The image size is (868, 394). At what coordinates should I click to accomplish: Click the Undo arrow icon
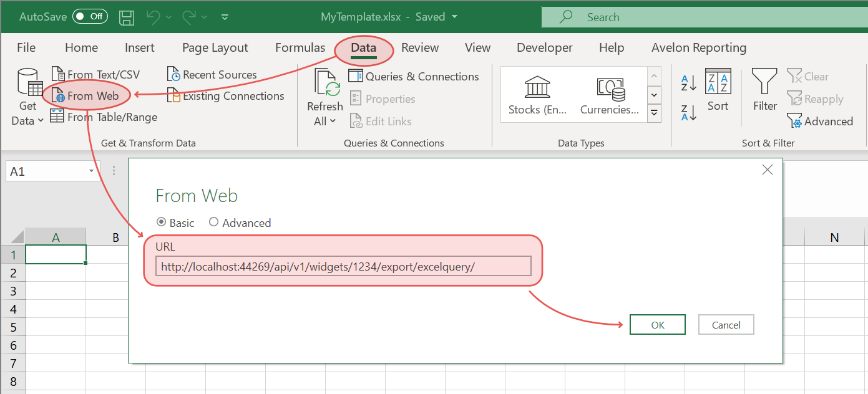click(x=154, y=17)
